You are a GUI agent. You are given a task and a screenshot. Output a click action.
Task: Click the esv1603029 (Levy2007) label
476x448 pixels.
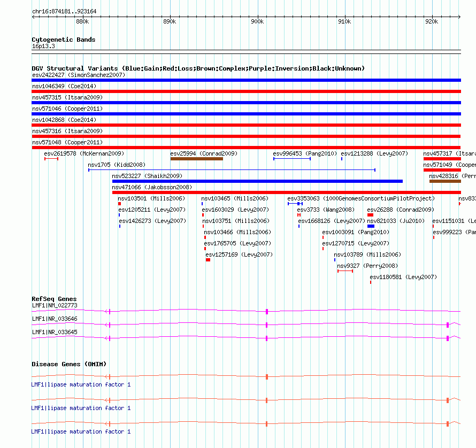pyautogui.click(x=235, y=210)
